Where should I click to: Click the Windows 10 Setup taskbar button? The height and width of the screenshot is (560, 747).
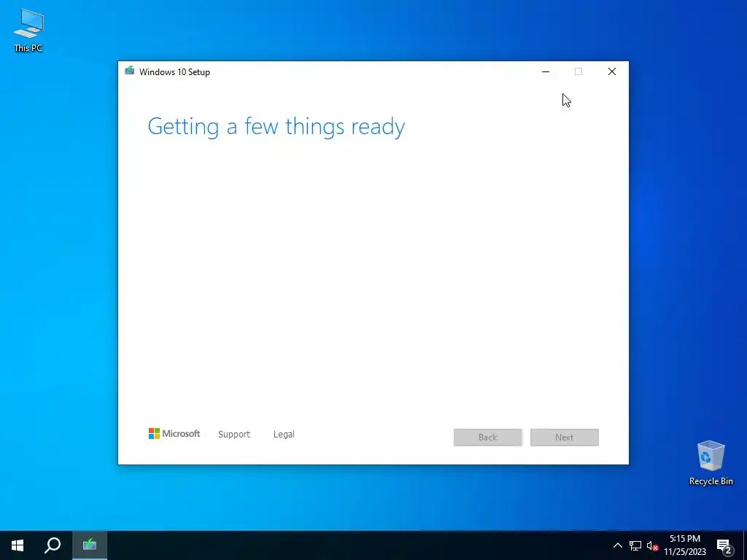[x=90, y=545]
